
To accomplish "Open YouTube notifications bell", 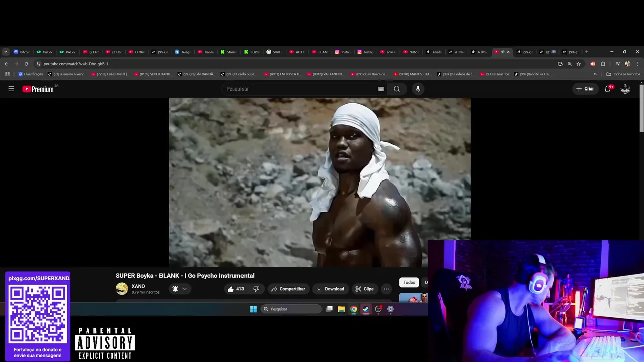I will tap(608, 89).
